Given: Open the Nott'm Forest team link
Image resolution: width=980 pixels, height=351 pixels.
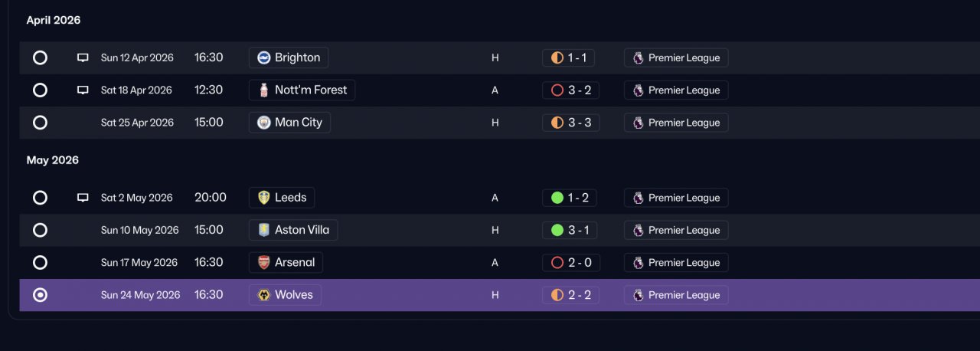Looking at the screenshot, I should (x=302, y=90).
